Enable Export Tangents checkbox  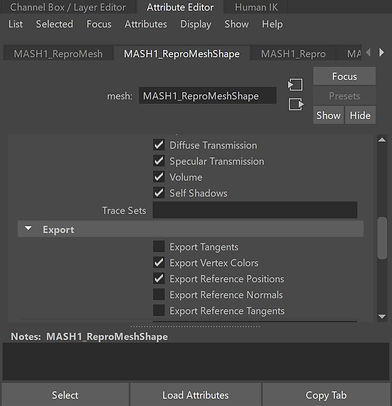coord(159,247)
